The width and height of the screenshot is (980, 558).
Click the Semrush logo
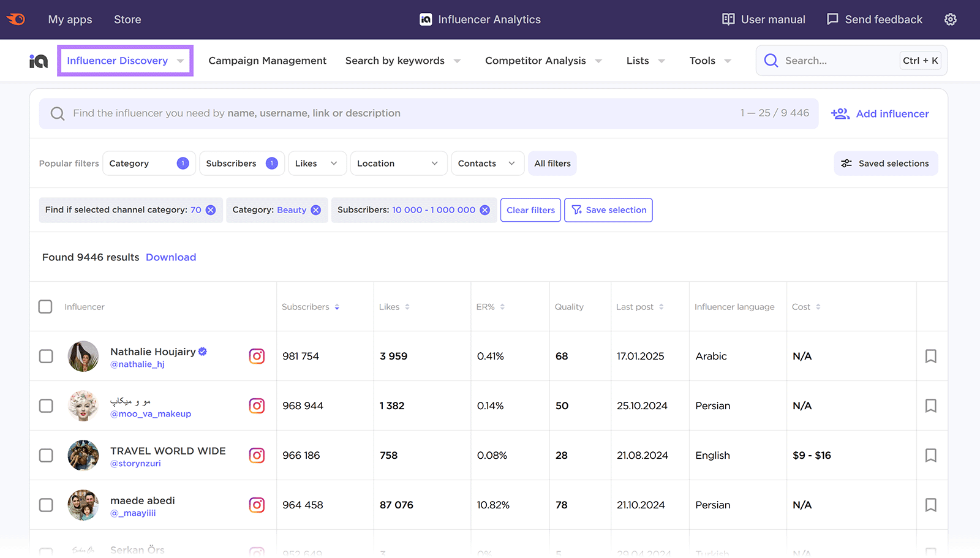point(15,19)
